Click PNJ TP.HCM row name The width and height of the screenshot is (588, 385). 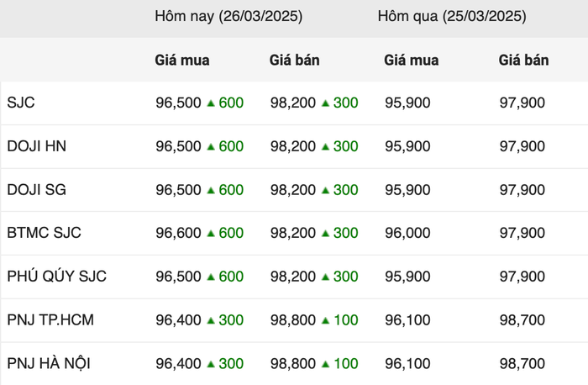50,320
